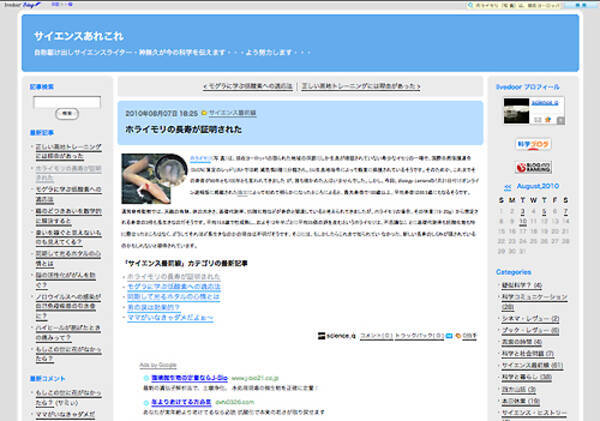Click the blue bookmark icon after トラックバック
The width and height of the screenshot is (600, 421).
449,336
